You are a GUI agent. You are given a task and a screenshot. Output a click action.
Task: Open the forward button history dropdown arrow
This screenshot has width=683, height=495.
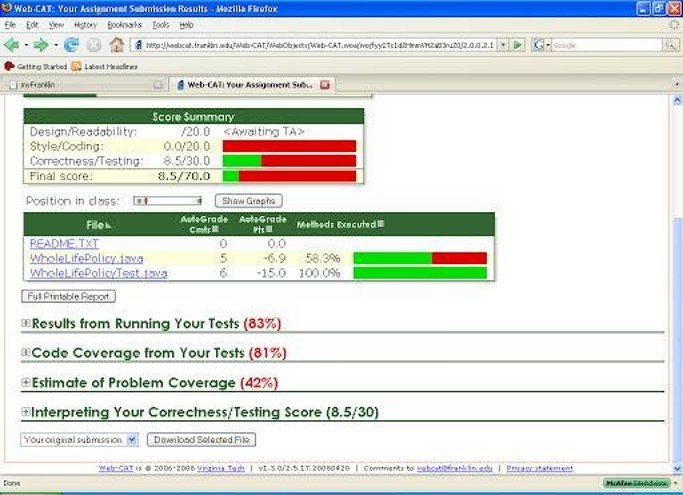click(x=56, y=45)
